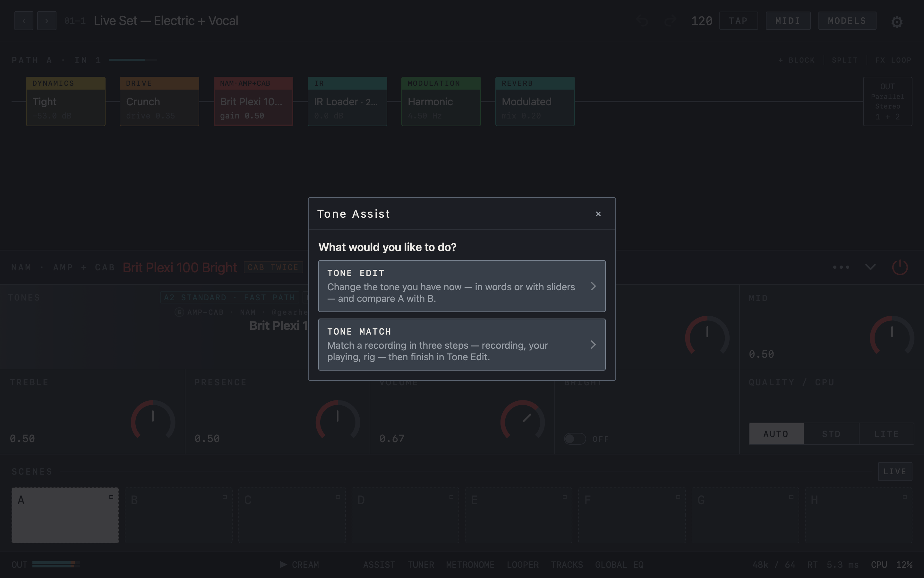Open the LOOPER tab
This screenshot has height=578, width=924.
[x=523, y=565]
